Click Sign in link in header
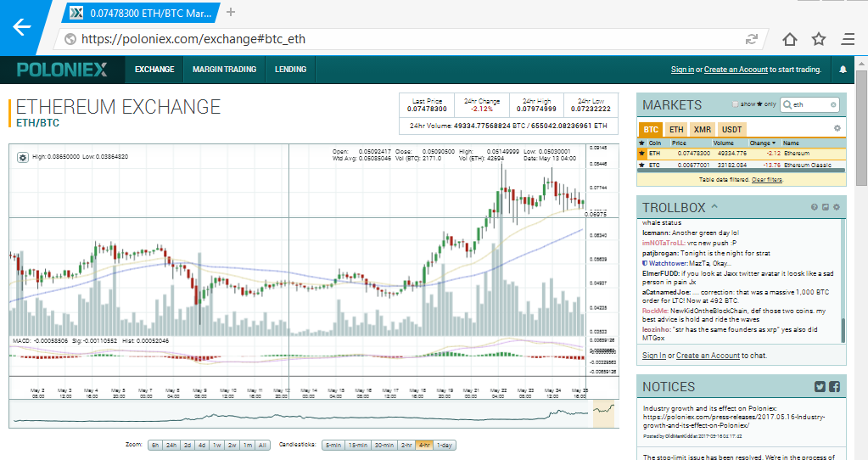Screen dimensions: 868x460 [682, 70]
